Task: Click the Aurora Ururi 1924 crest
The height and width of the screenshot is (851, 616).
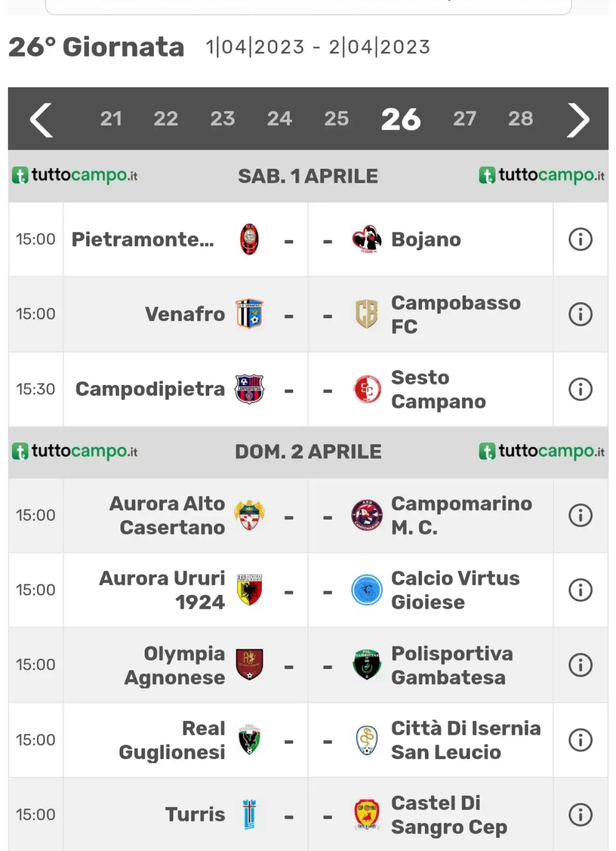Action: click(249, 590)
